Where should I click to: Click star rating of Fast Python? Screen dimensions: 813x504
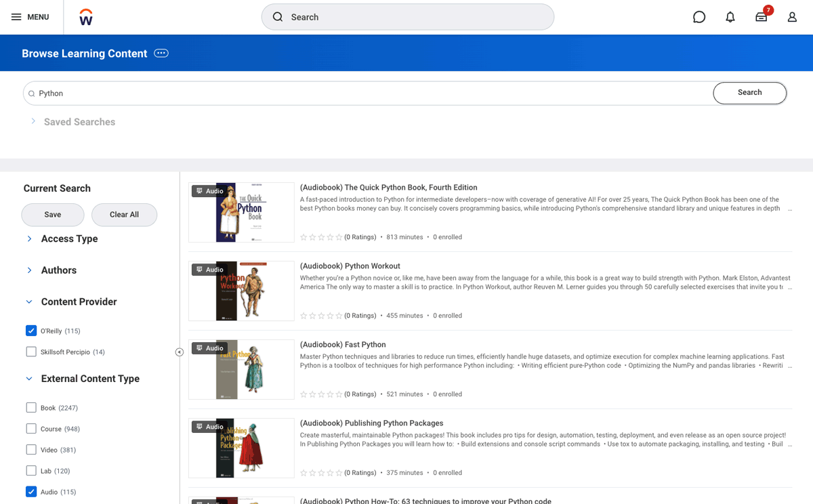click(x=321, y=394)
